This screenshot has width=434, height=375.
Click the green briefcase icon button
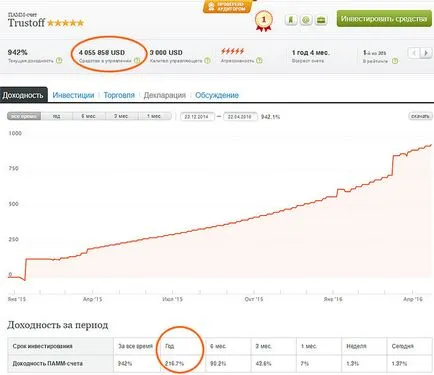click(321, 20)
